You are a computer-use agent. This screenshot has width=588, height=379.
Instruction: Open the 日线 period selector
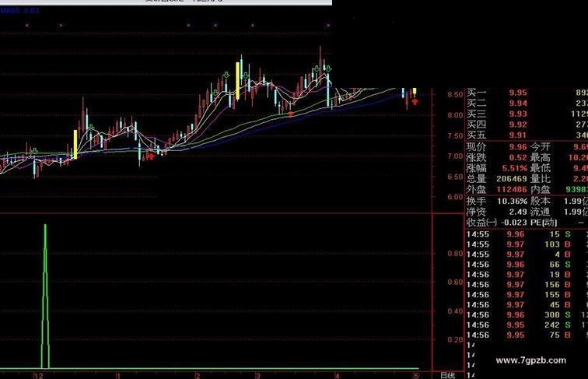[447, 376]
